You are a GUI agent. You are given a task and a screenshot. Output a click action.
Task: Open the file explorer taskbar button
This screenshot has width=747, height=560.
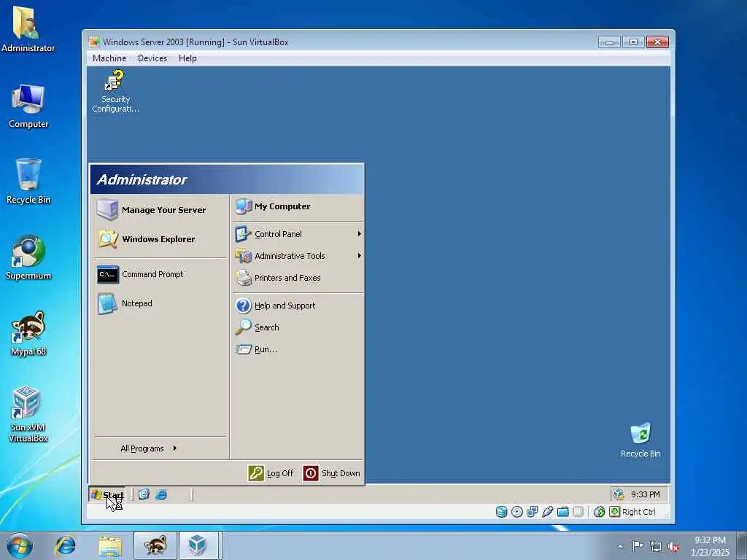point(111,545)
